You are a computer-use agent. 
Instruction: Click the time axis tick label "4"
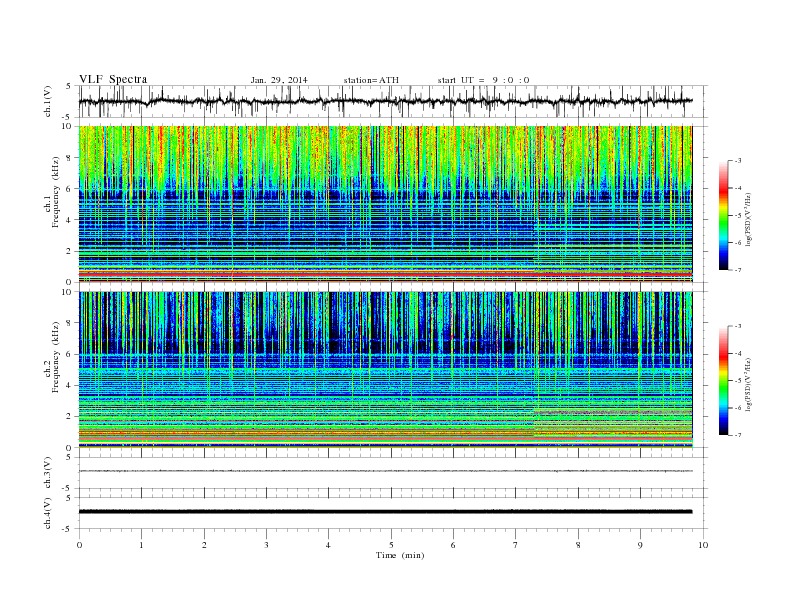[x=328, y=545]
